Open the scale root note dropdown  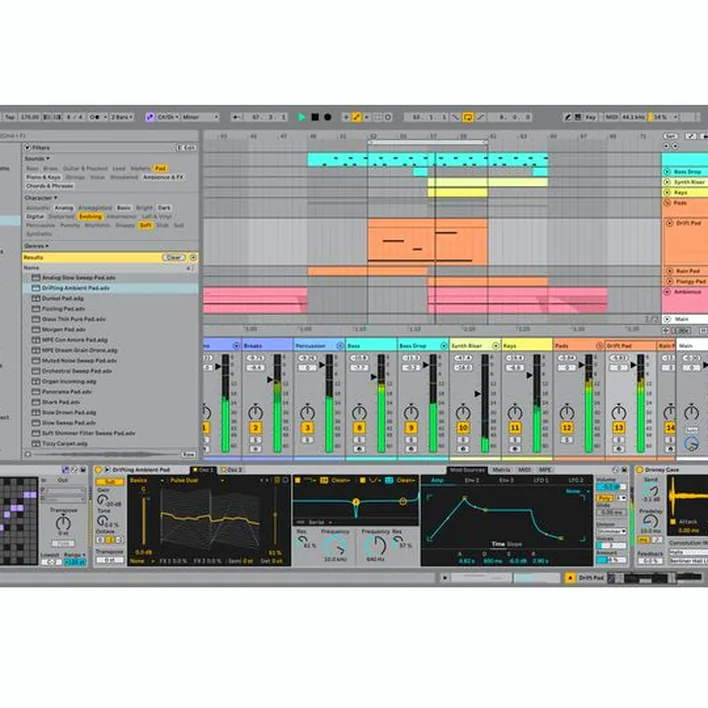(x=168, y=117)
